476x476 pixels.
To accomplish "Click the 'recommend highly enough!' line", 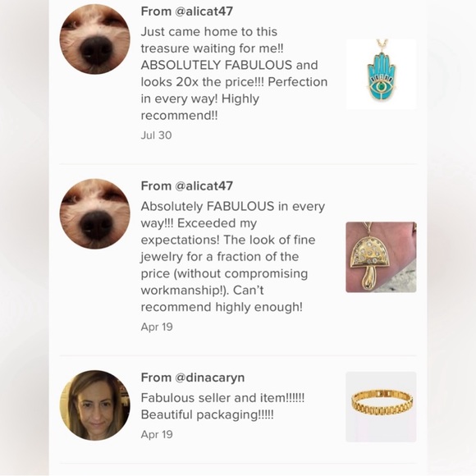I will click(222, 307).
